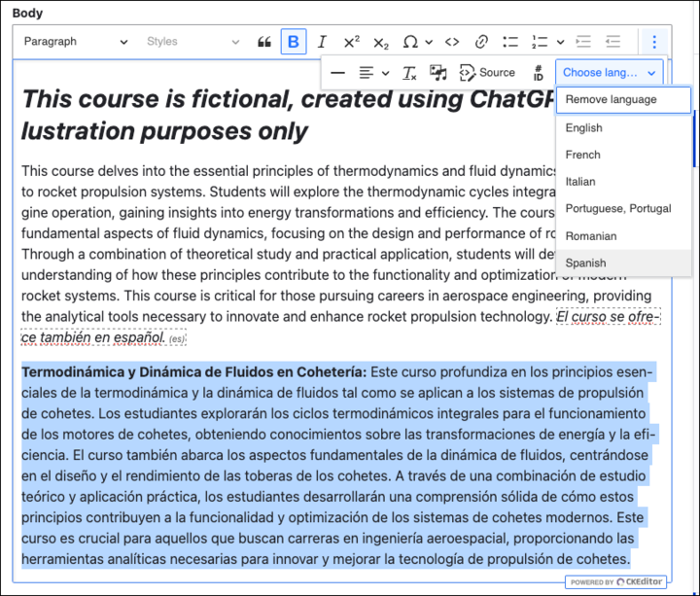Apply subscript formatting
700x596 pixels.
(x=381, y=43)
